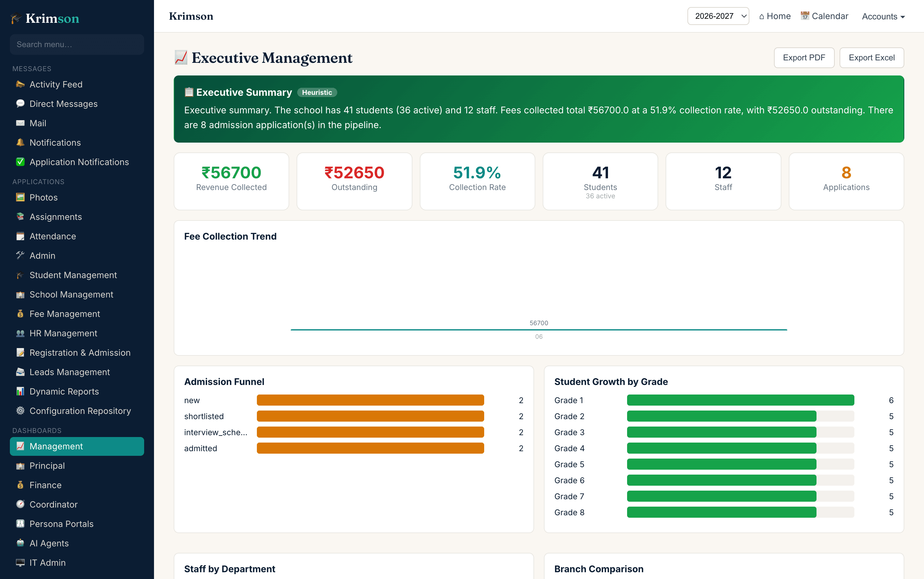The image size is (924, 579).
Task: Click the HR Management people icon
Action: [20, 333]
